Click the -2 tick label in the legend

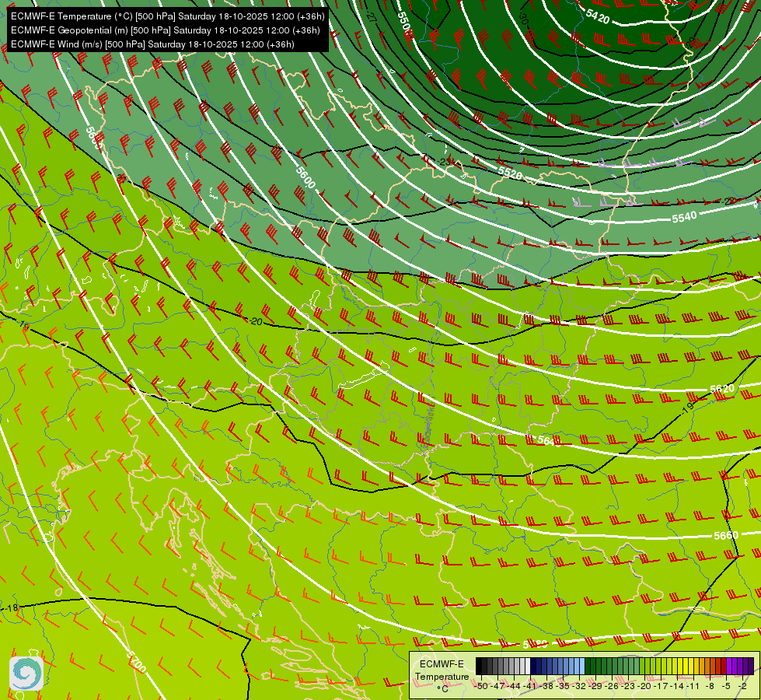742,687
